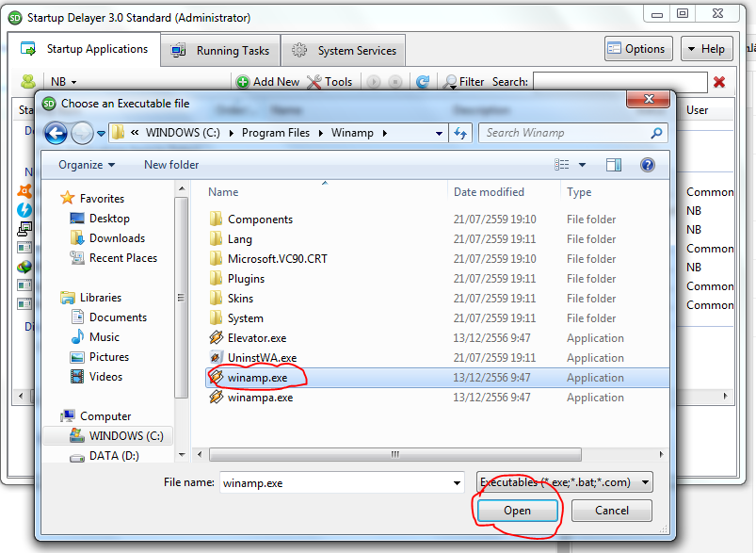Switch to Startup Applications tab in Startup Delayer

click(85, 49)
